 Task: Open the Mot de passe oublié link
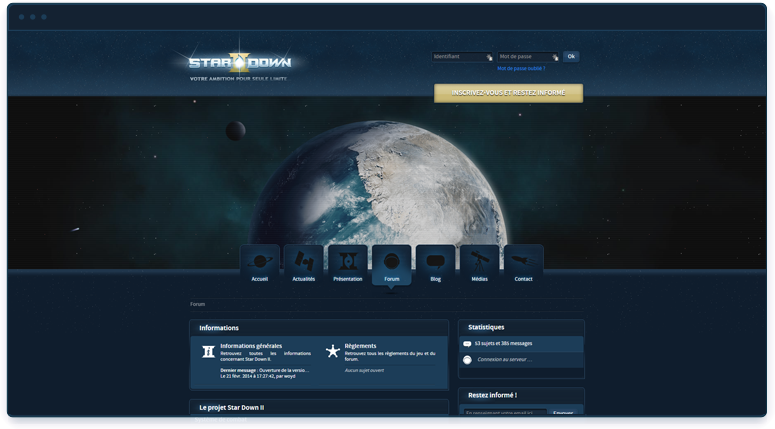(x=521, y=69)
